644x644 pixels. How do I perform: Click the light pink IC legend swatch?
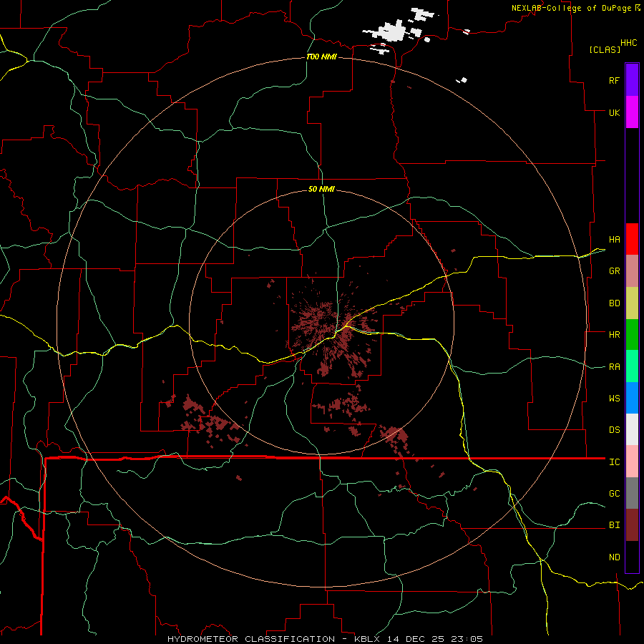point(632,462)
